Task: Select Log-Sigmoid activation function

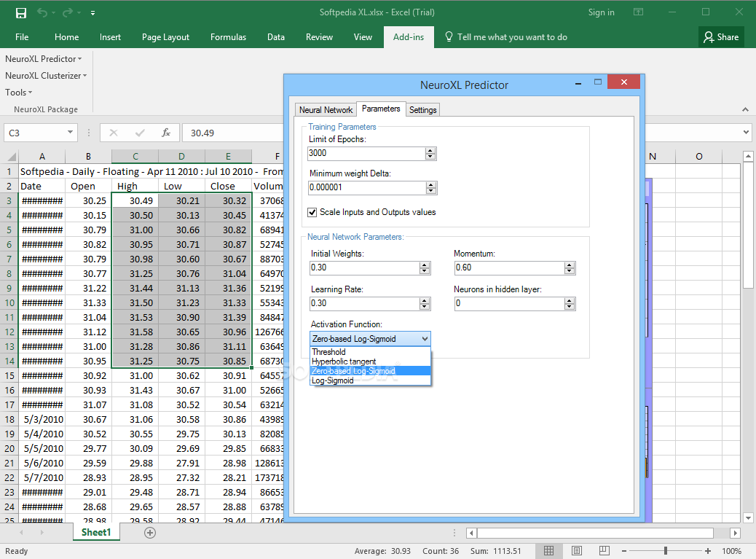Action: coord(370,380)
